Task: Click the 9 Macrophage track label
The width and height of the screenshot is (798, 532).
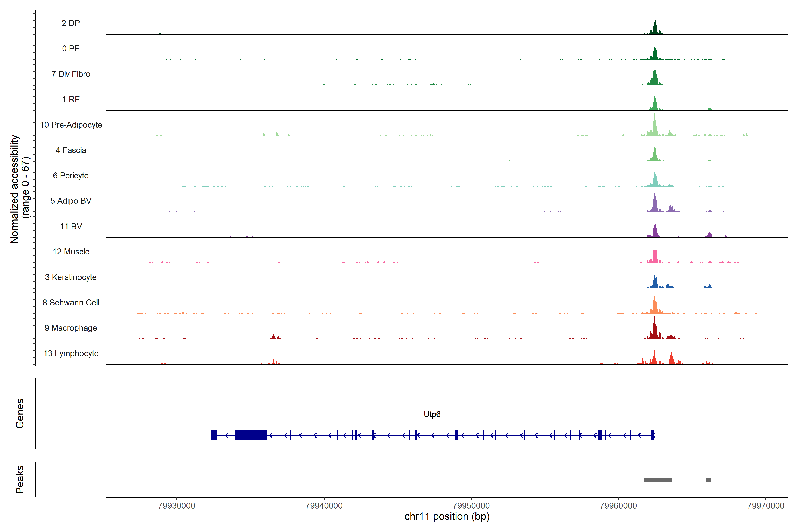Action: click(70, 328)
